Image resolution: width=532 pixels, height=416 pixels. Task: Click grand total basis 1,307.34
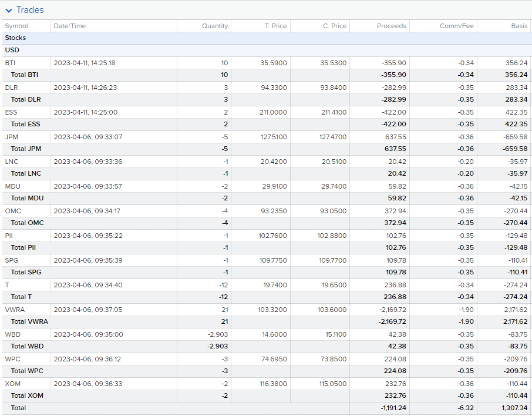(516, 408)
